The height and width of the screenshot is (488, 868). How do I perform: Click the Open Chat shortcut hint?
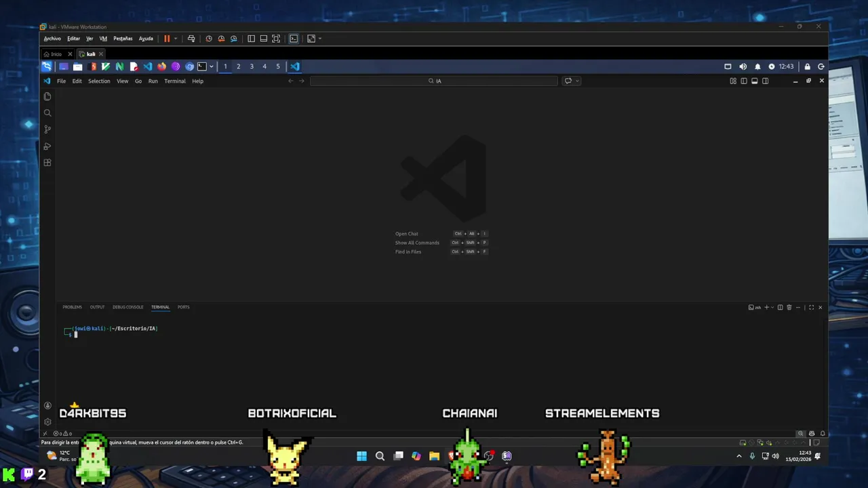point(407,234)
